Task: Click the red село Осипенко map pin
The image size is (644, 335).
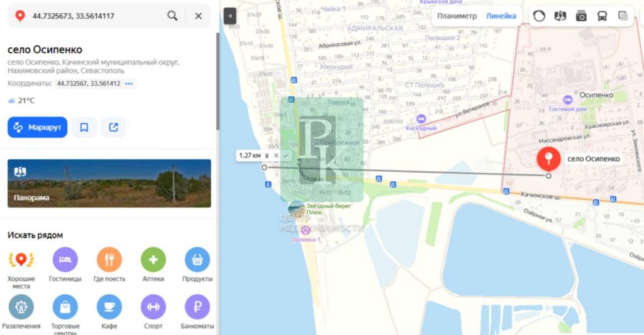Action: (x=548, y=159)
